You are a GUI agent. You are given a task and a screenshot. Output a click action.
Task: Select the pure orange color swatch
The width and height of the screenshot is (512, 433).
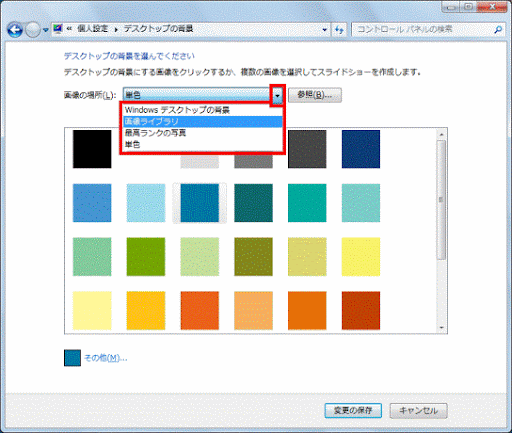pyautogui.click(x=307, y=311)
